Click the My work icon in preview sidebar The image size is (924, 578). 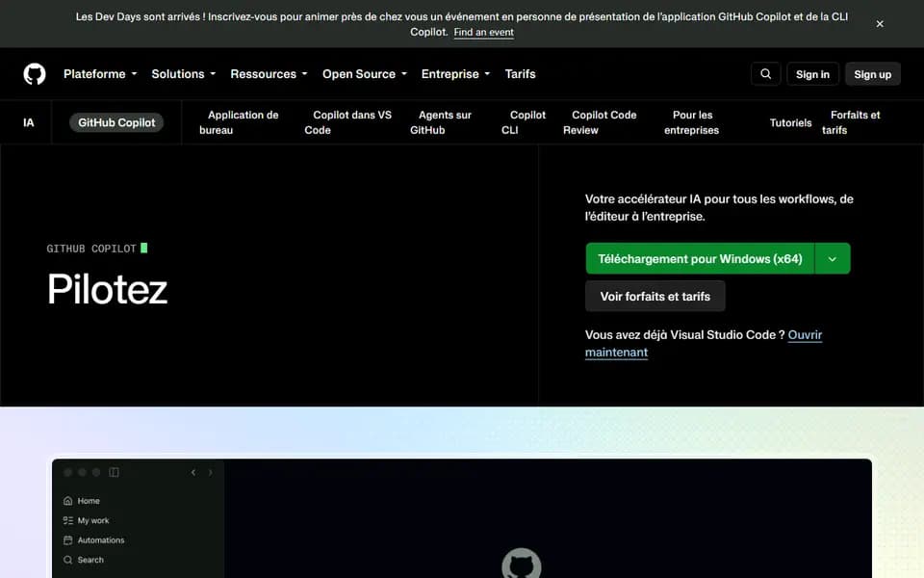click(x=67, y=520)
